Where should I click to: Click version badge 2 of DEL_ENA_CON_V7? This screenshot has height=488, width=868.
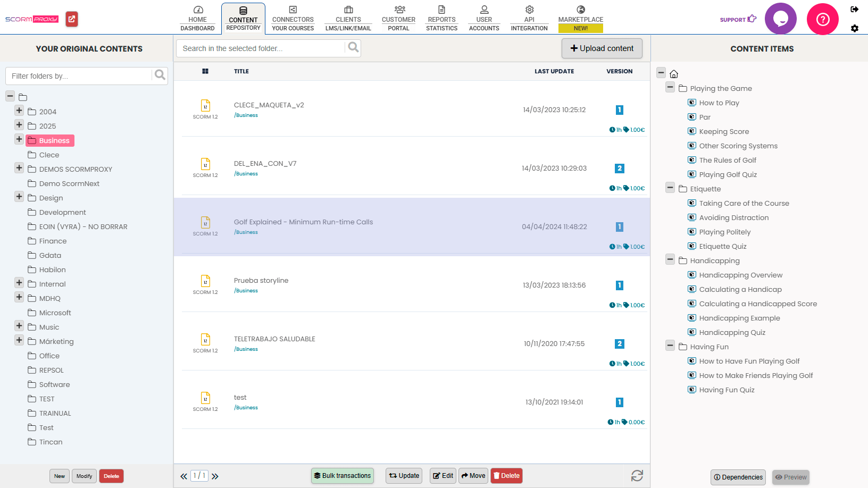(x=620, y=169)
